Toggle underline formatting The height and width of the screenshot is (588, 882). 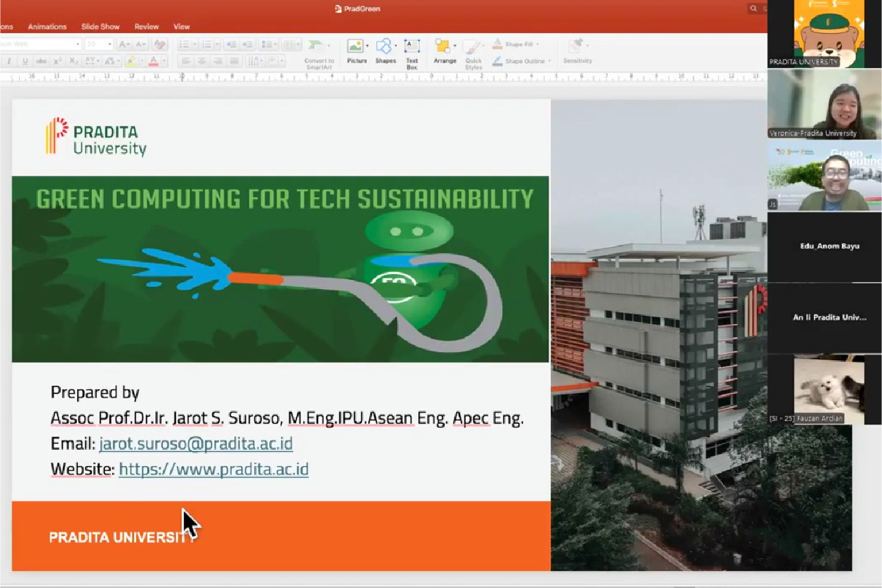pyautogui.click(x=25, y=61)
